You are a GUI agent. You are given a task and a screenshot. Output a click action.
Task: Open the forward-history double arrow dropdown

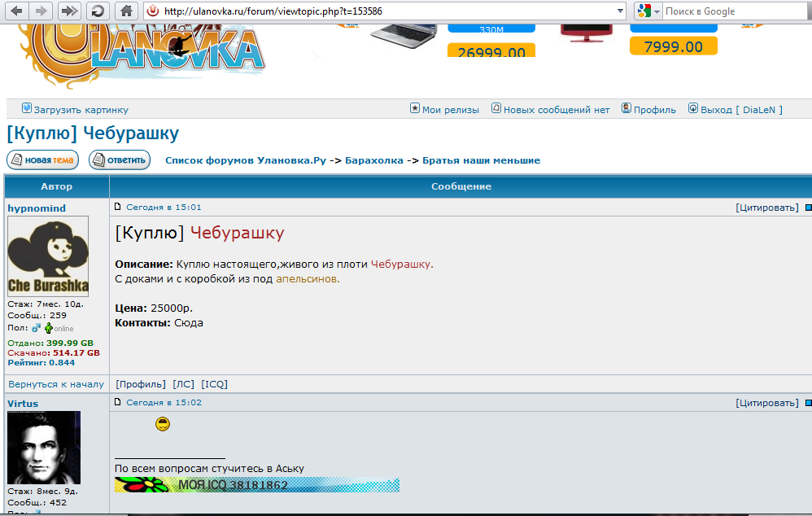click(x=68, y=11)
